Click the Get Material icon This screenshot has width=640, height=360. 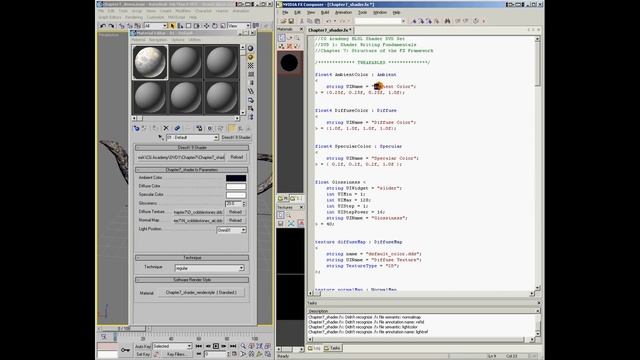136,128
